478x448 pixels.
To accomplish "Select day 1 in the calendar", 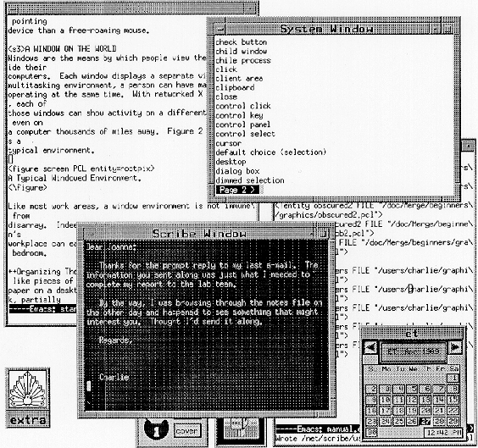I will [x=453, y=378].
